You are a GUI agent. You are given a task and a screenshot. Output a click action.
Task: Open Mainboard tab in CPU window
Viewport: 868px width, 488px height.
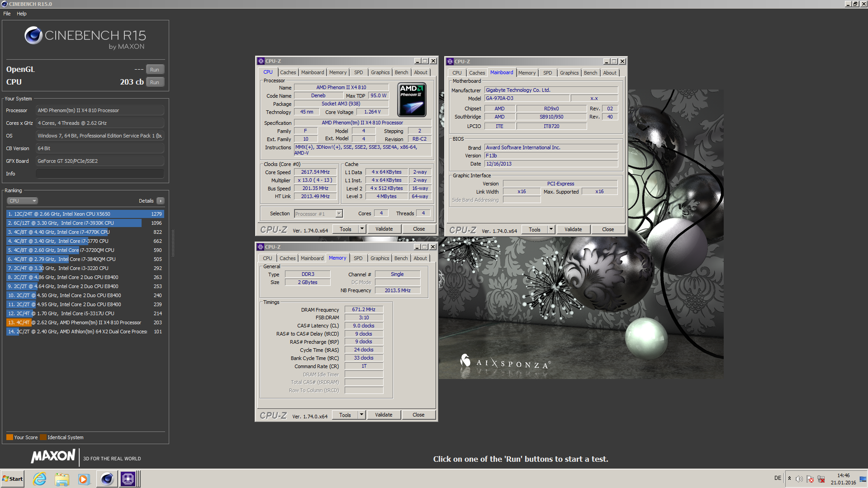point(313,72)
